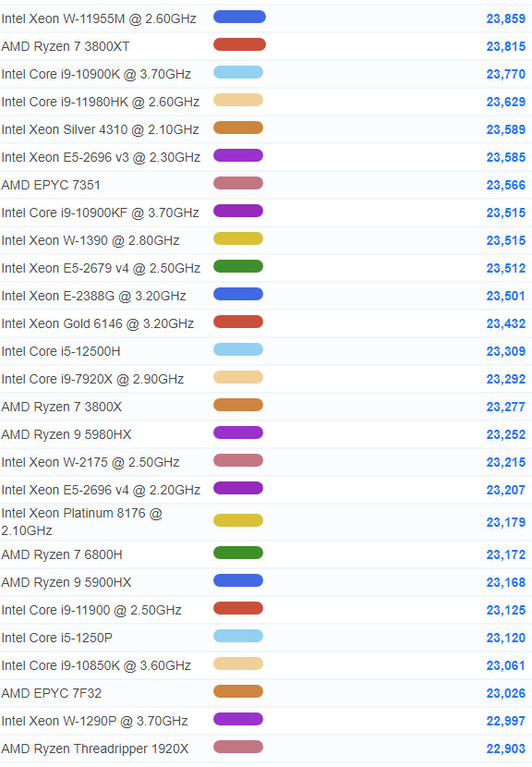Click the green bar for Xeon E5-2679 v4
Image resolution: width=532 pixels, height=767 pixels.
[x=238, y=266]
